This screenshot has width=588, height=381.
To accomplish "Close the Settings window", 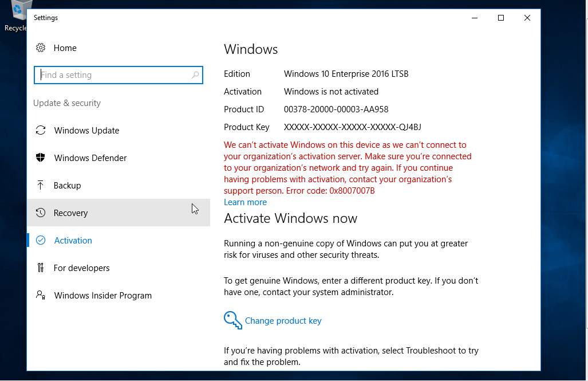I will (527, 18).
